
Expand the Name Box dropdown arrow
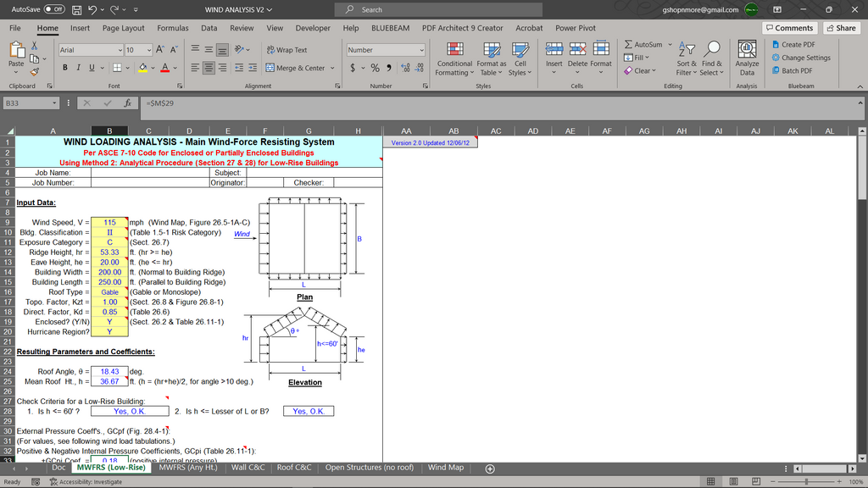[53, 103]
